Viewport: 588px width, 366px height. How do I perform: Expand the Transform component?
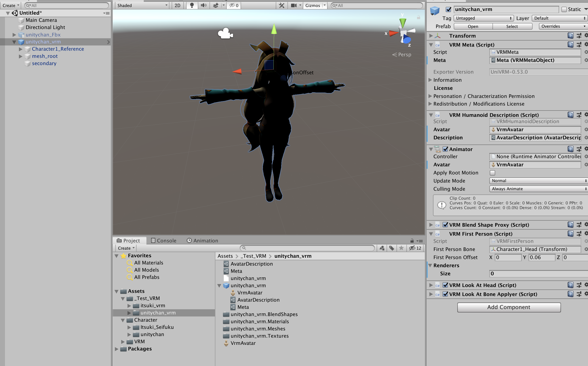431,36
